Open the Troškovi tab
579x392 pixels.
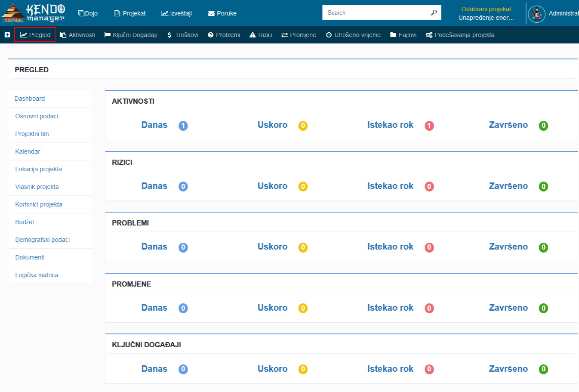(x=182, y=35)
